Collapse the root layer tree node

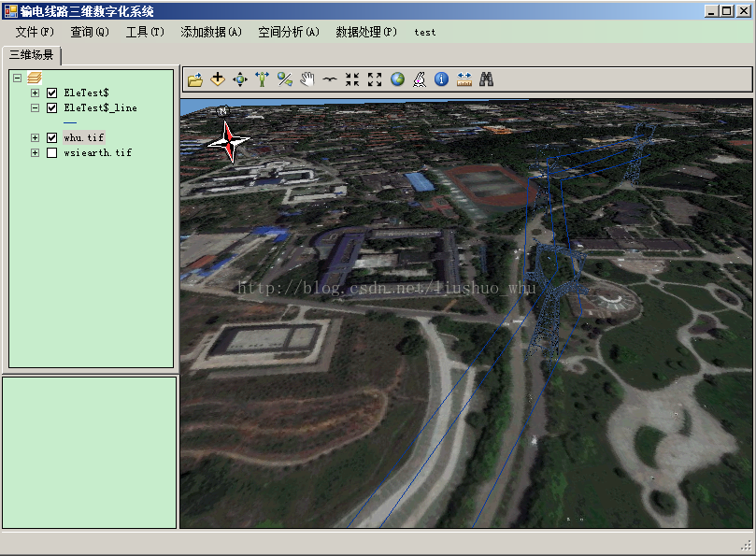18,78
